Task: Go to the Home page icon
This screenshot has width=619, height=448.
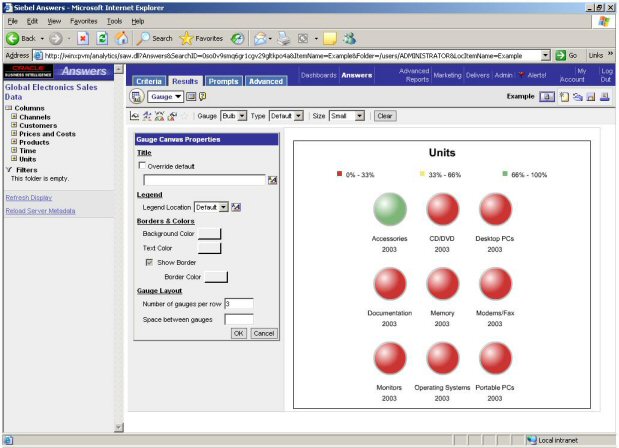Action: coord(122,38)
